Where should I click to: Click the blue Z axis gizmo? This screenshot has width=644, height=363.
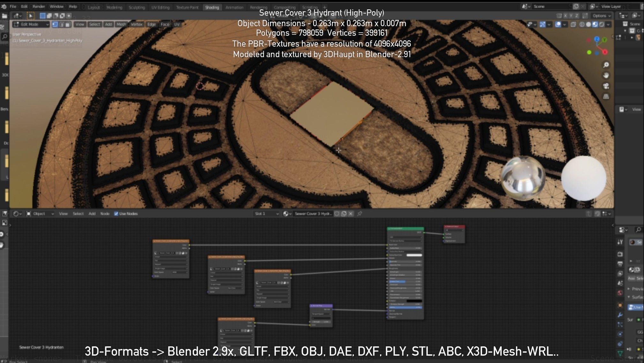pos(597,39)
